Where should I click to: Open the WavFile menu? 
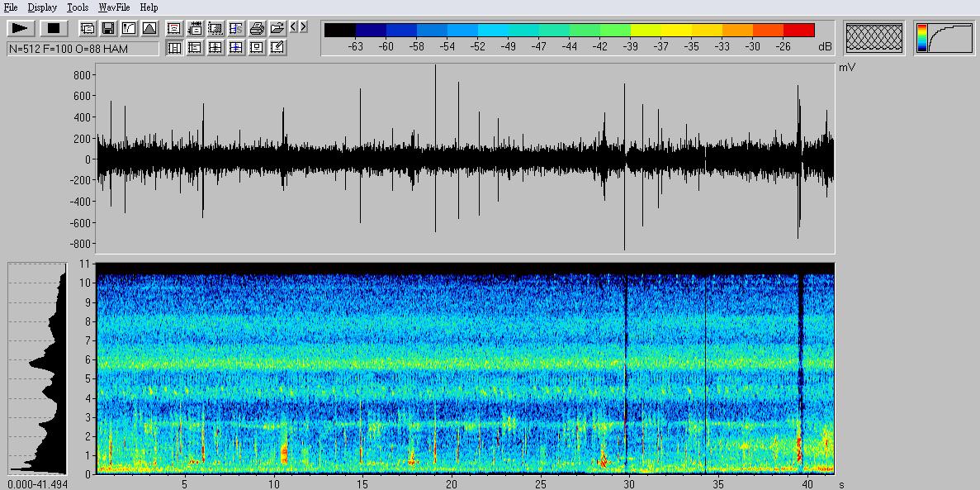pos(115,7)
